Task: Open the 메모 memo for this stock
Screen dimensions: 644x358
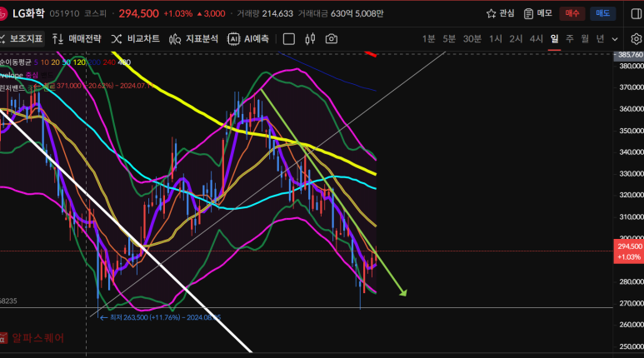Action: coord(538,13)
